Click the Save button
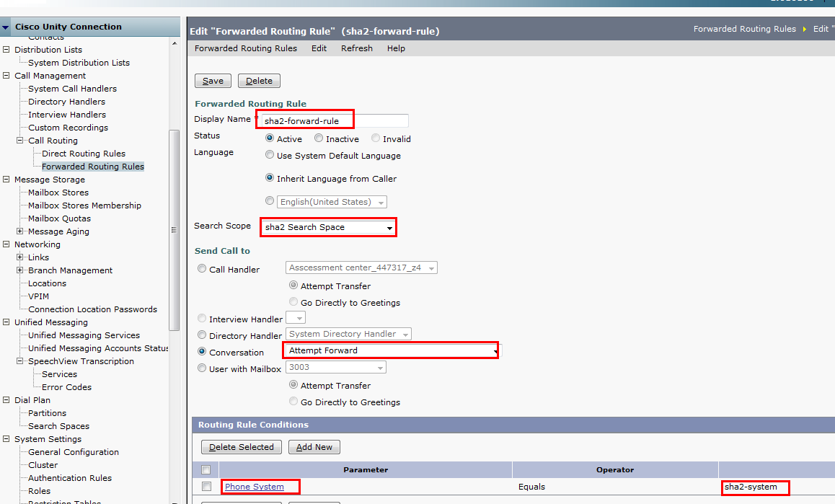This screenshot has height=504, width=835. [x=213, y=81]
